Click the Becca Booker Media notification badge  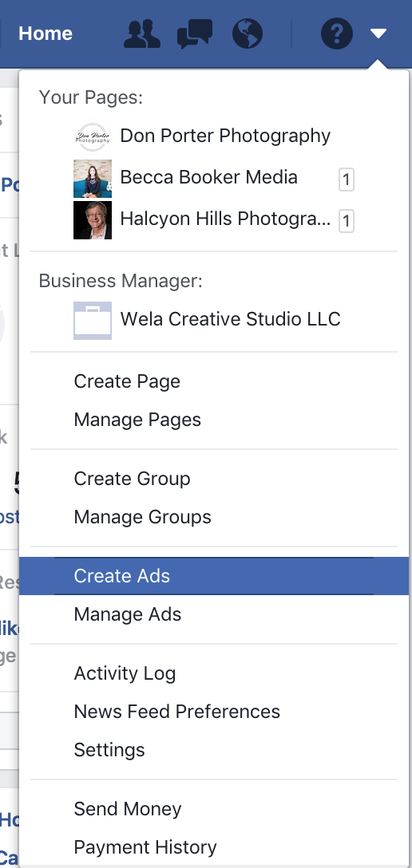(x=346, y=180)
